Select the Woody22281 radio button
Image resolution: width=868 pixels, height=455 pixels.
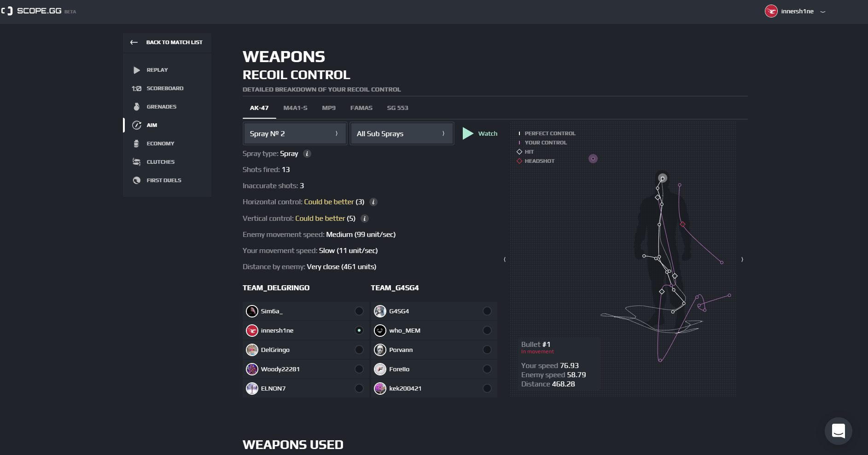point(359,369)
